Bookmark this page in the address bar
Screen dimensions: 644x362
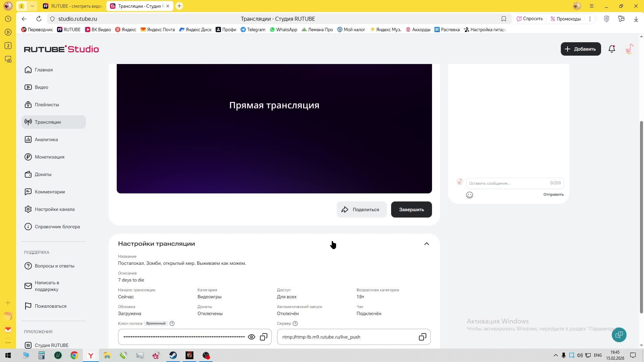coord(503,19)
